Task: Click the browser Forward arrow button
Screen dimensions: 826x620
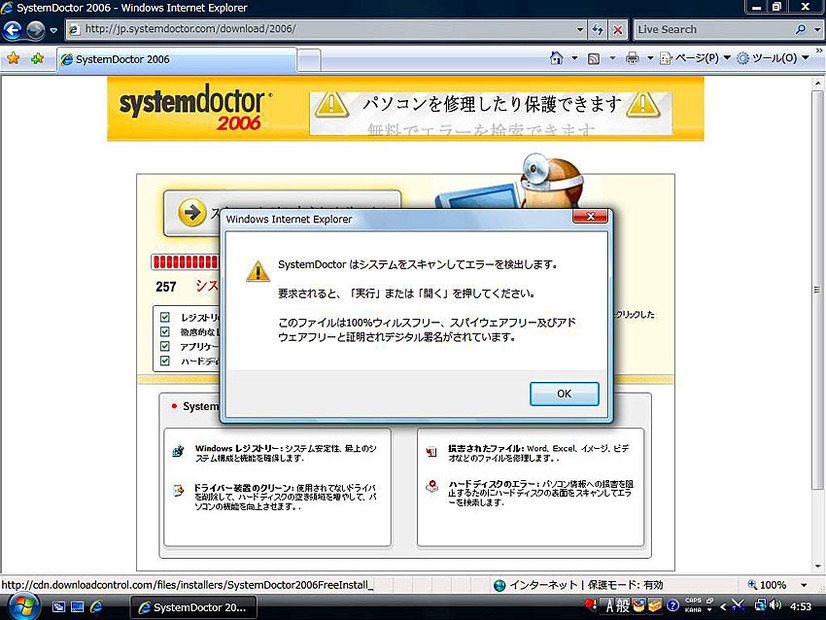Action: [35, 30]
